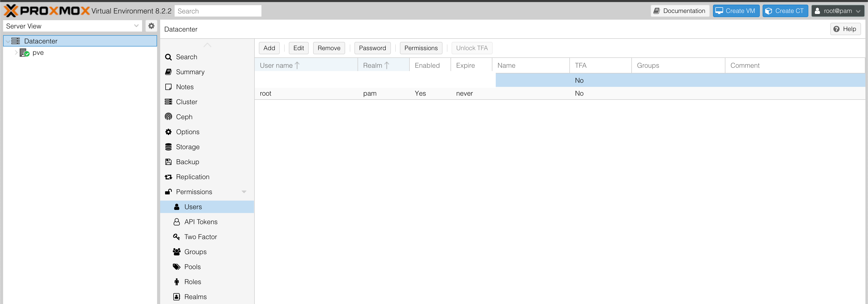The image size is (868, 304).
Task: Click the Storage database icon
Action: (x=168, y=147)
